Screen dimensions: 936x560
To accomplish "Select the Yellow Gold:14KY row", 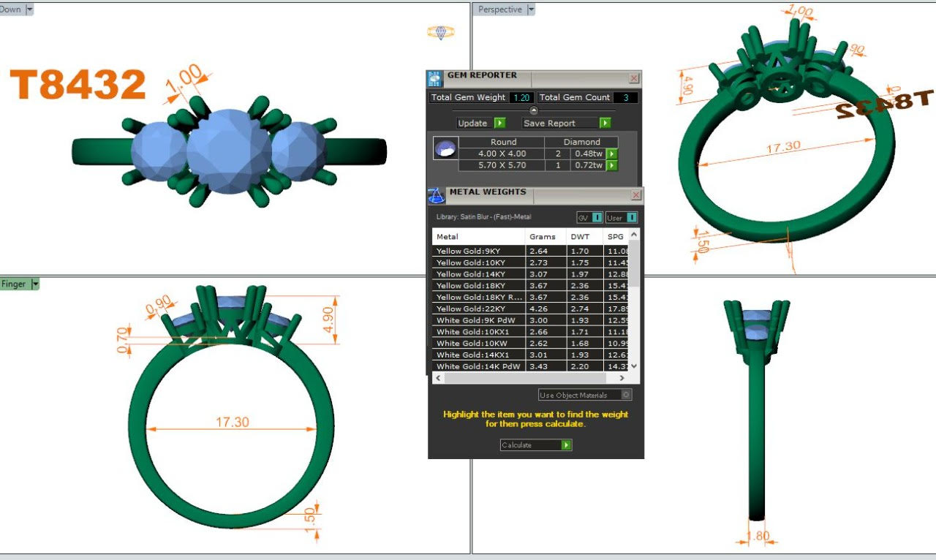I will coord(479,274).
